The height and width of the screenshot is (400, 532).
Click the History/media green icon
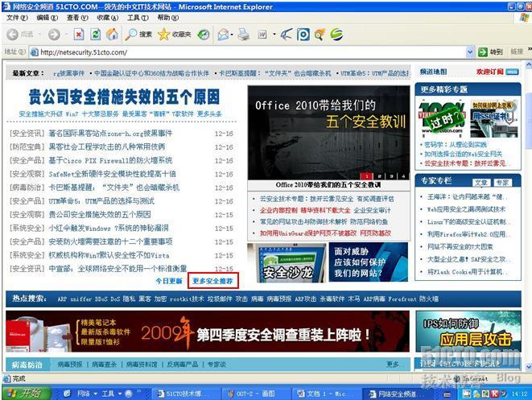[204, 35]
